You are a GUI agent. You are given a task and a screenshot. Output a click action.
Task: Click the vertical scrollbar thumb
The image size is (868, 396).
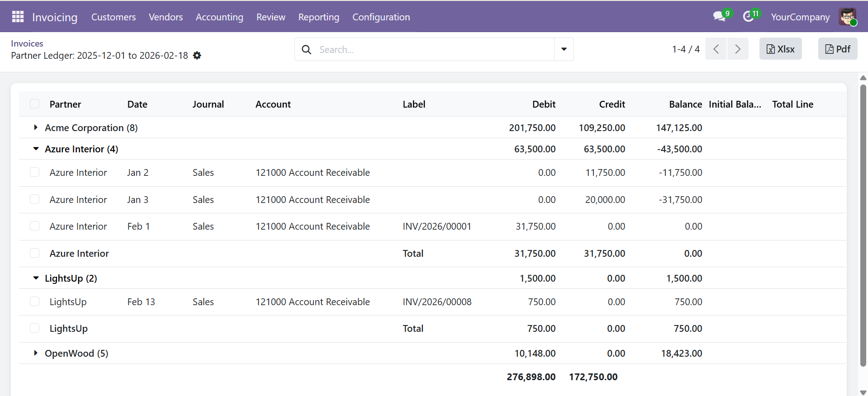point(863,225)
